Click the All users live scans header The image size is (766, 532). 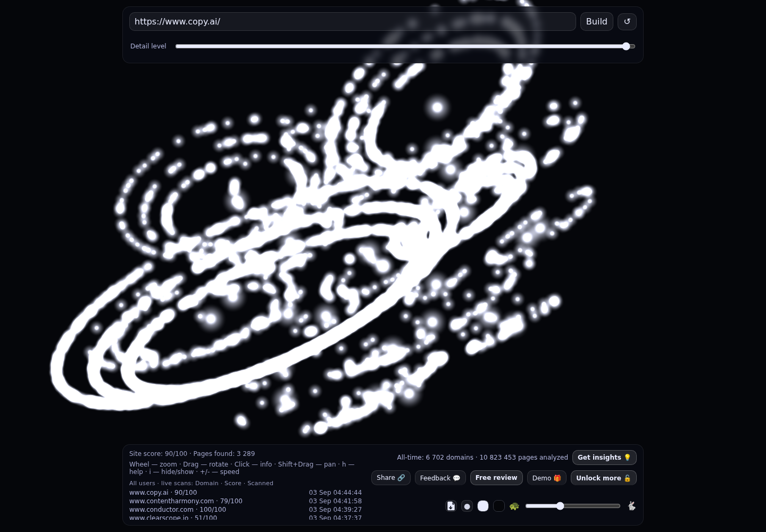(201, 483)
